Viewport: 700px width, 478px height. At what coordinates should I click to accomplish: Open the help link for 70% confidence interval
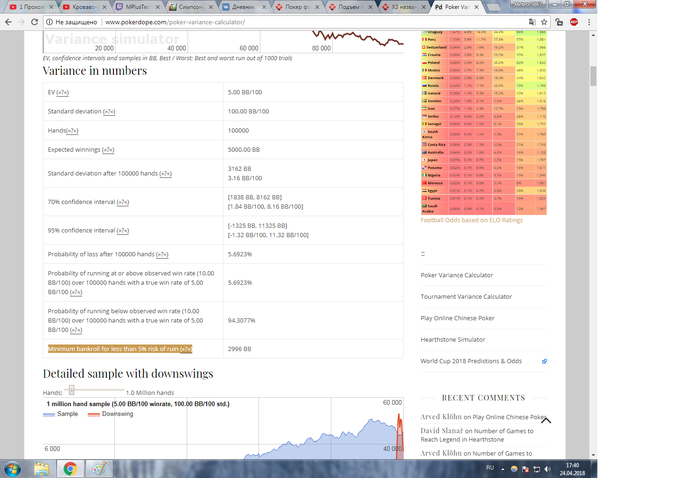[x=123, y=202]
